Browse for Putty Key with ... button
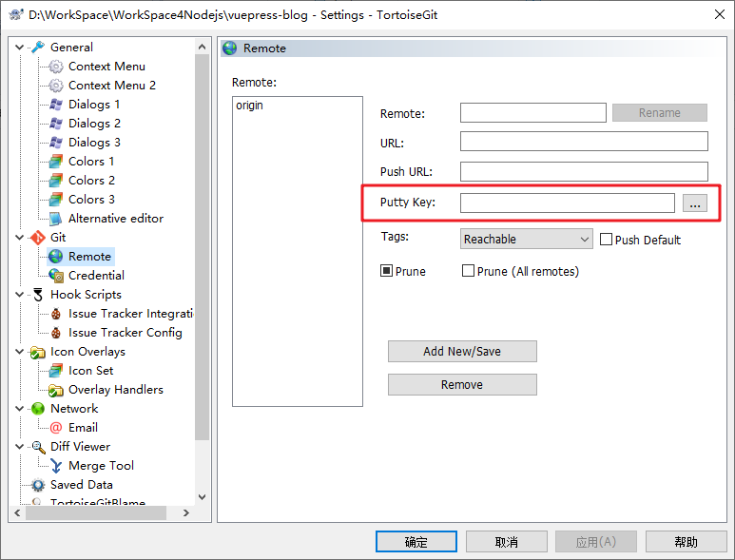 coord(695,203)
